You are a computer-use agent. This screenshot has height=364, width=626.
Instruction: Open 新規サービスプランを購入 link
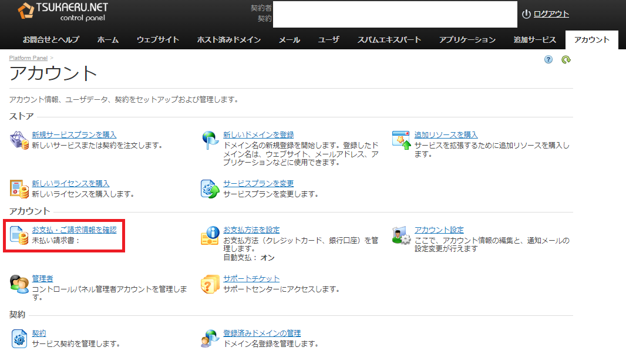tap(74, 135)
